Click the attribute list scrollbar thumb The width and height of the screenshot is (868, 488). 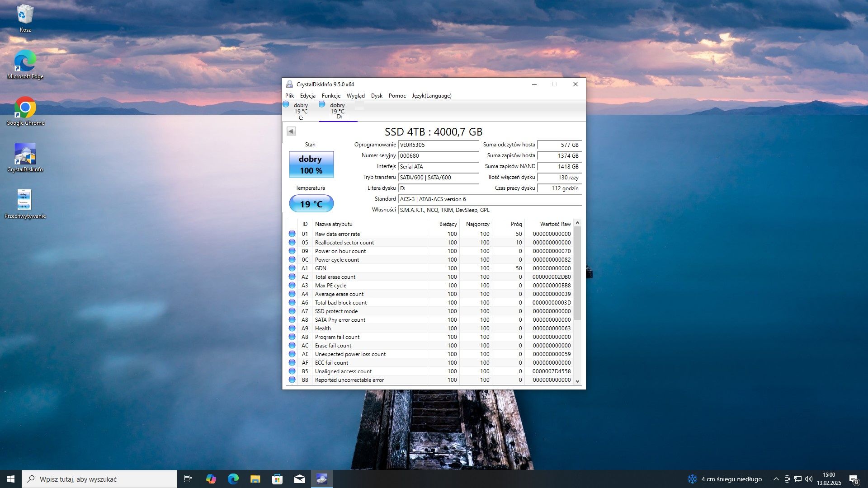(x=577, y=273)
